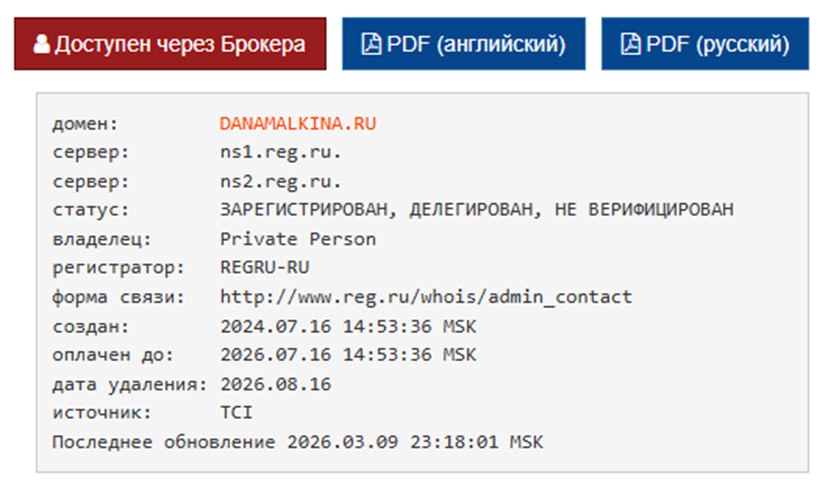Screen dimensions: 828x498
Task: Download the "PDF (русский)" report
Action: (x=705, y=45)
